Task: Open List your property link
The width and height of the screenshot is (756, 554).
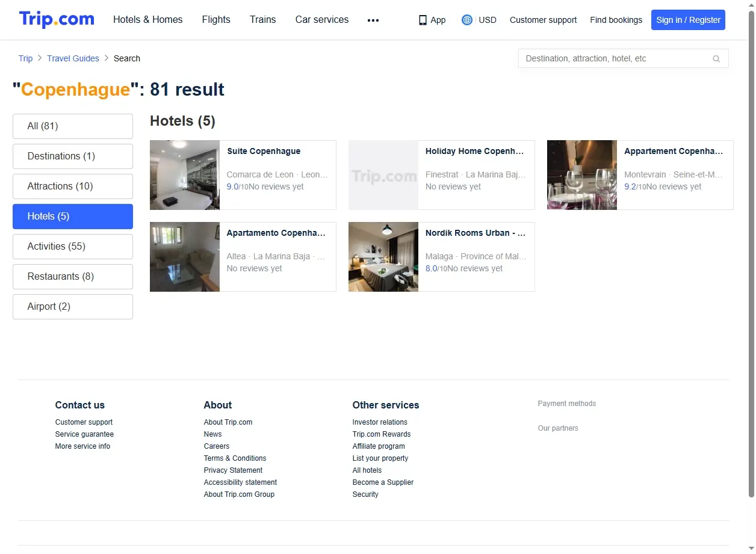Action: (x=380, y=458)
